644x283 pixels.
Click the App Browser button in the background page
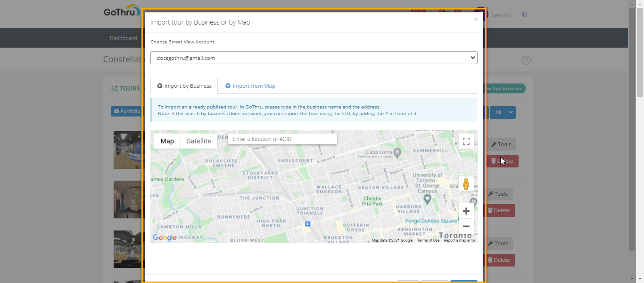click(504, 89)
